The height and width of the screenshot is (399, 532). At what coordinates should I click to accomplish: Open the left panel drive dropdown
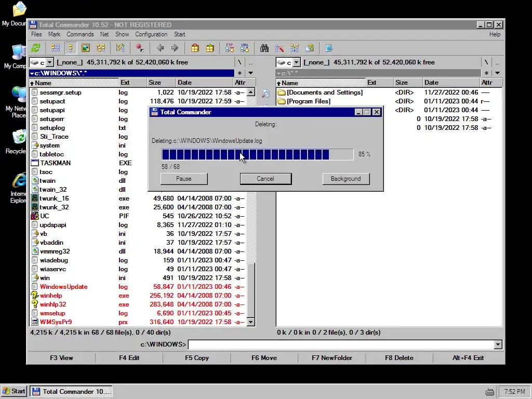[50, 62]
